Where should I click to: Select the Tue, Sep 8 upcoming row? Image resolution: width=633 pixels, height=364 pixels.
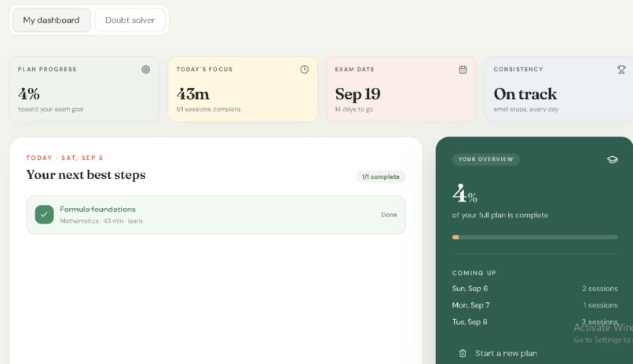[535, 322]
